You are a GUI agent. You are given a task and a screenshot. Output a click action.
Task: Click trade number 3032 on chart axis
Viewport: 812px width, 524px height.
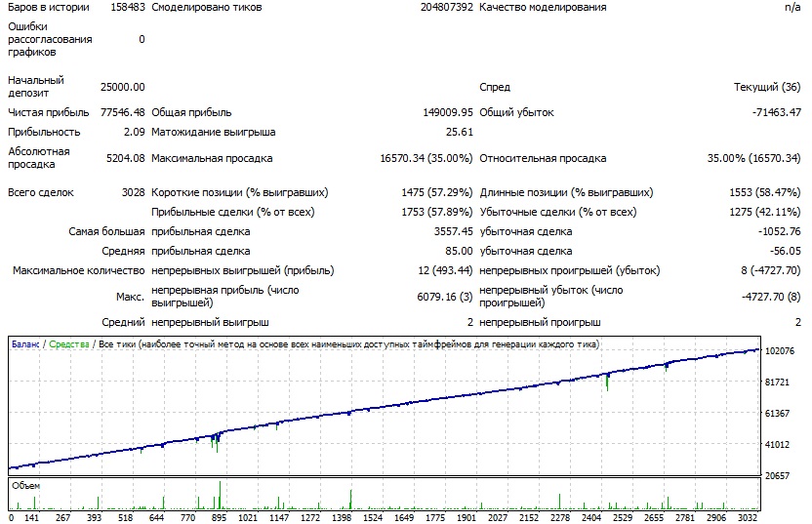tap(748, 517)
